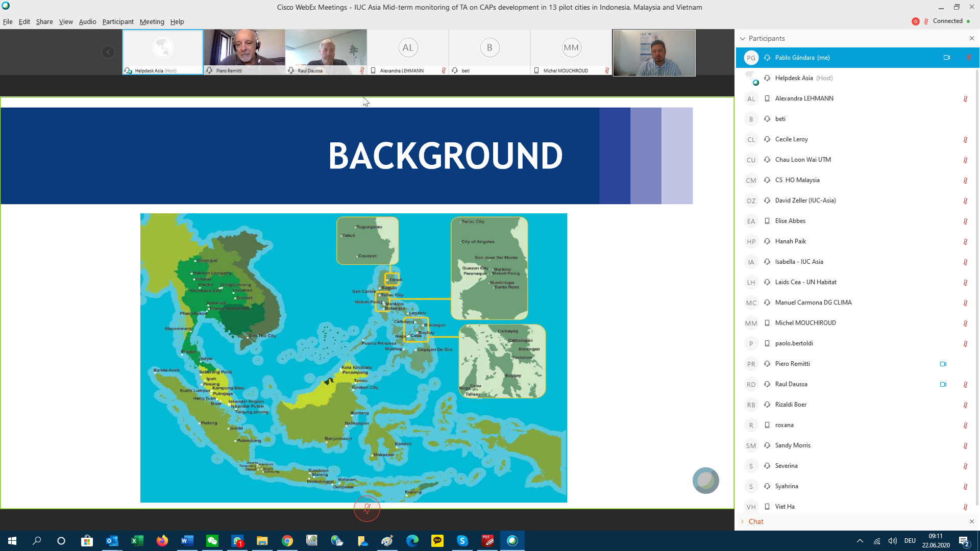980x551 pixels.
Task: Toggle Pablo Gándara's muted microphone icon
Action: click(968, 58)
